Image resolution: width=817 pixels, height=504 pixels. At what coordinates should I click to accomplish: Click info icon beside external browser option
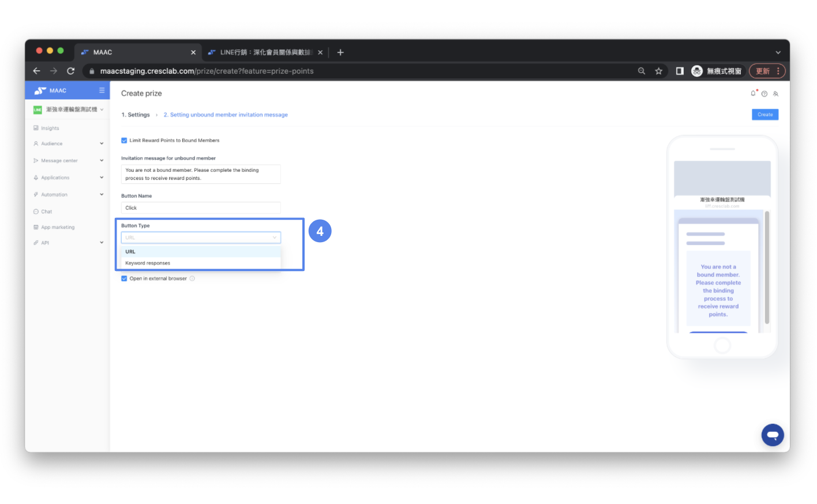[x=192, y=279]
